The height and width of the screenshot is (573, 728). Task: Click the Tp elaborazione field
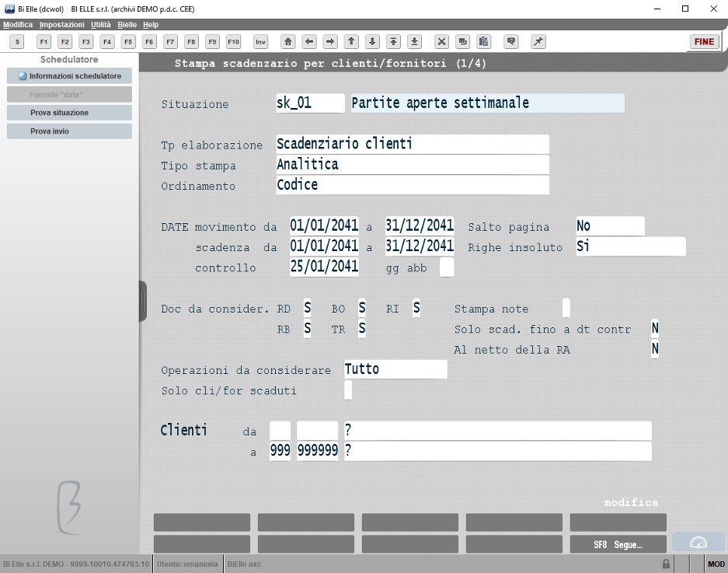(x=413, y=144)
